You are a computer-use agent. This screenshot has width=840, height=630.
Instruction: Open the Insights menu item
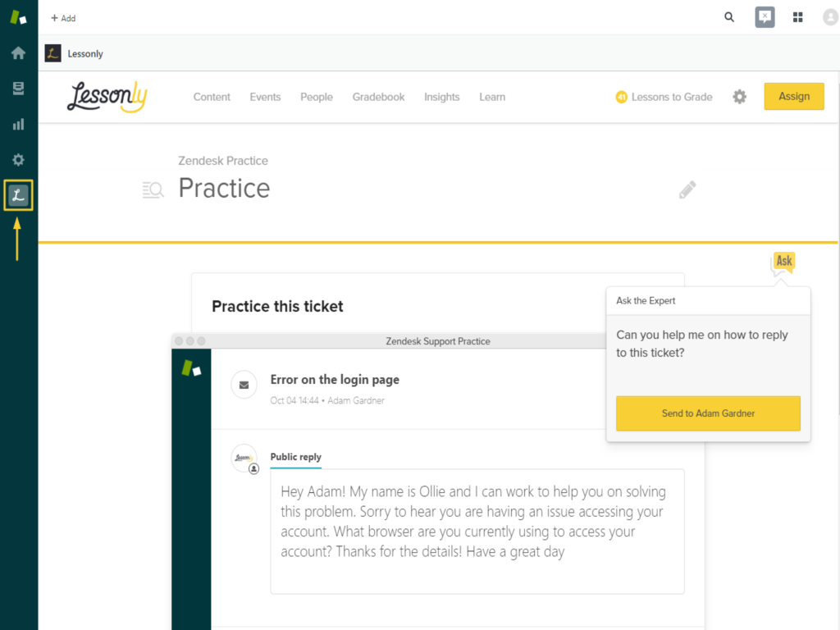pyautogui.click(x=441, y=97)
